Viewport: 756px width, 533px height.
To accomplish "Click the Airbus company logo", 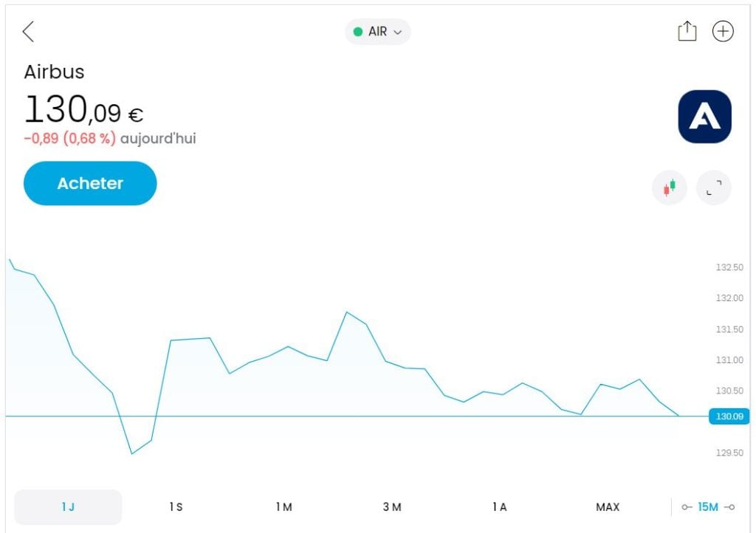I will (704, 117).
